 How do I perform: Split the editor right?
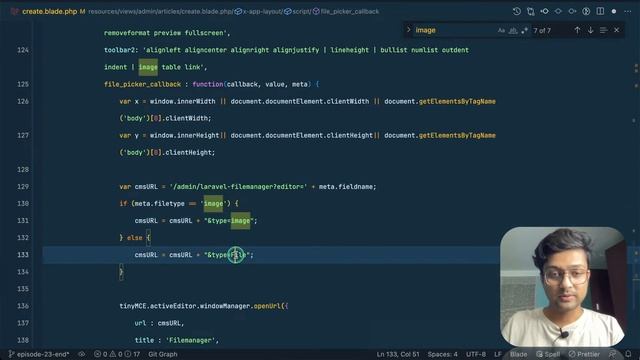[x=600, y=11]
